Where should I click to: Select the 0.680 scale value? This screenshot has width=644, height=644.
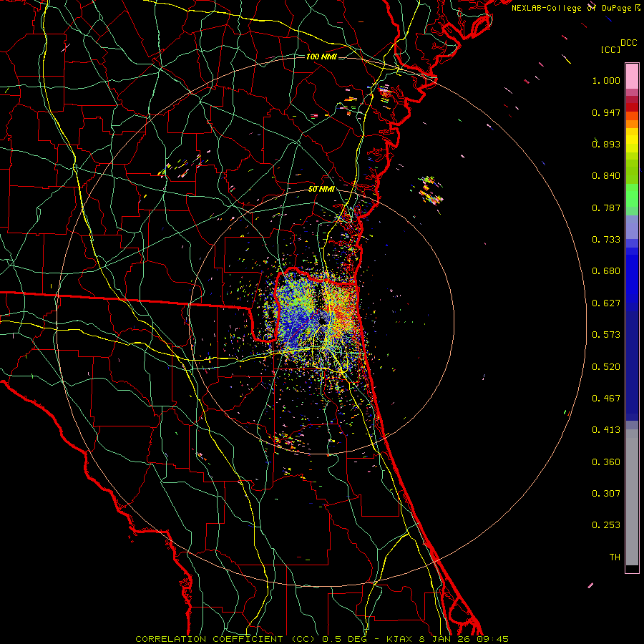pos(606,271)
